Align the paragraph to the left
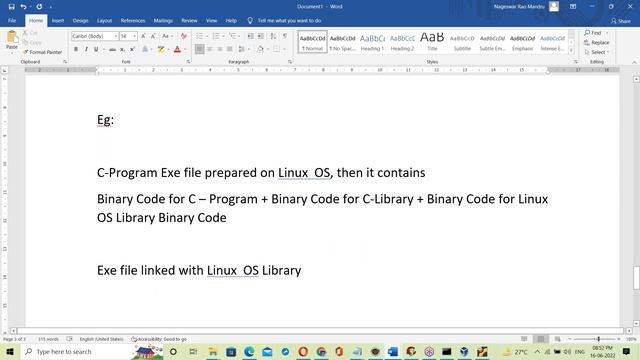 (x=199, y=49)
